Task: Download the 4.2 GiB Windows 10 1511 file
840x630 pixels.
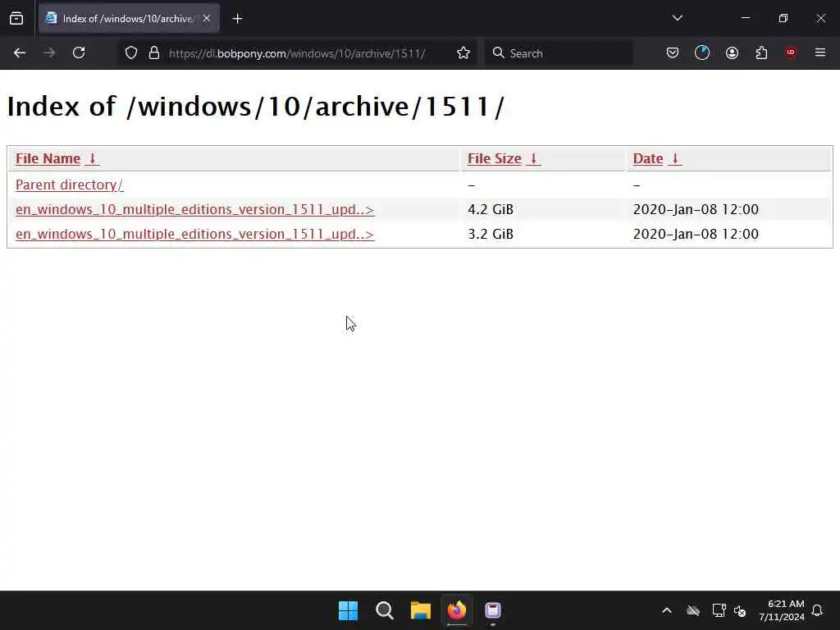Action: (194, 209)
